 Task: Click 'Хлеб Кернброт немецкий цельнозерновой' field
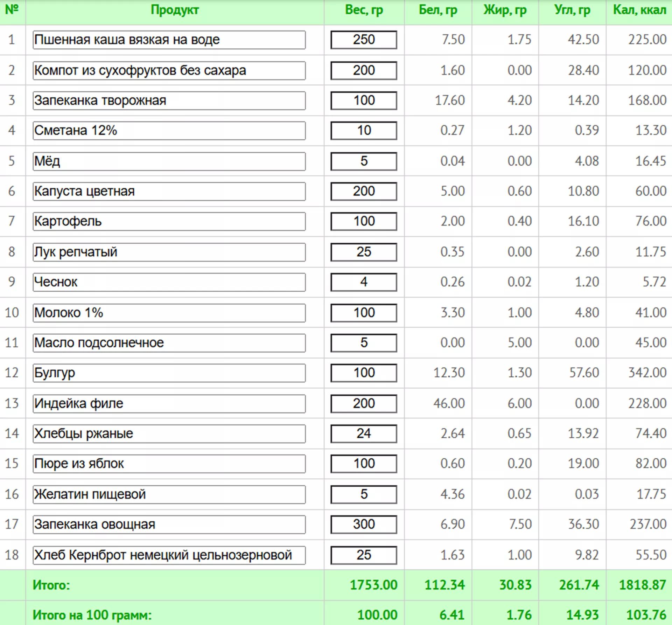click(169, 555)
